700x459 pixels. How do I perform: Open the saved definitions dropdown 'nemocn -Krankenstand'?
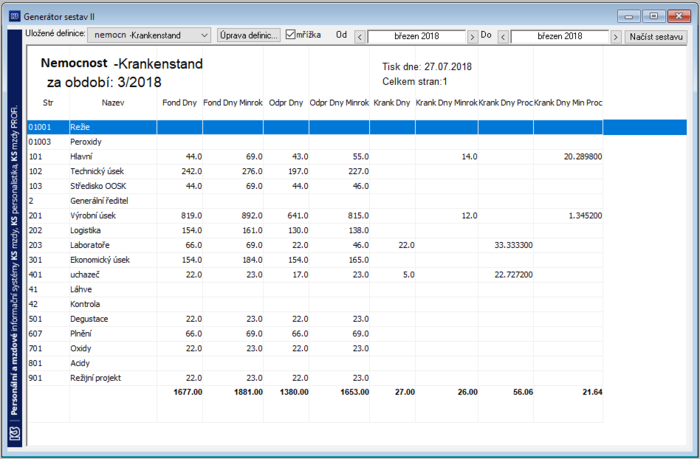(149, 35)
